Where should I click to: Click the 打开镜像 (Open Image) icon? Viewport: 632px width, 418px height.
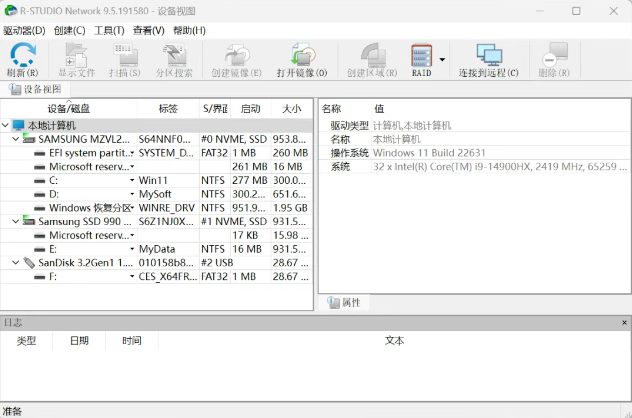click(x=295, y=59)
